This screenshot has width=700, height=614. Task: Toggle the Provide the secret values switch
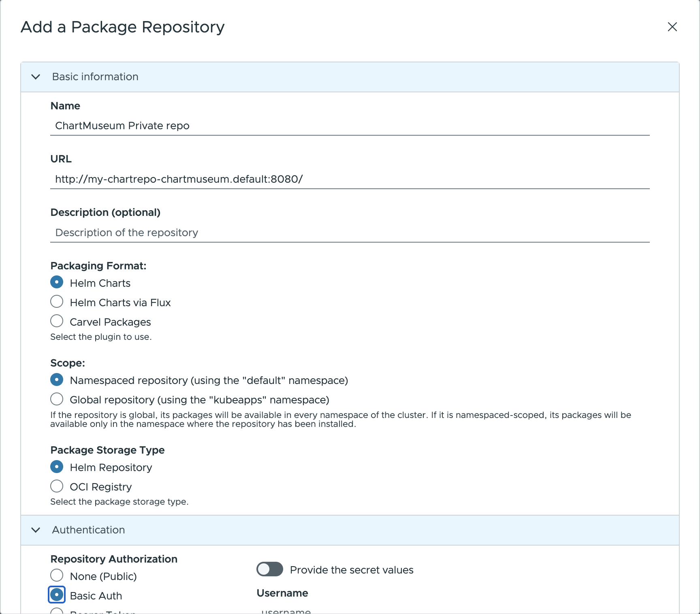pyautogui.click(x=269, y=569)
